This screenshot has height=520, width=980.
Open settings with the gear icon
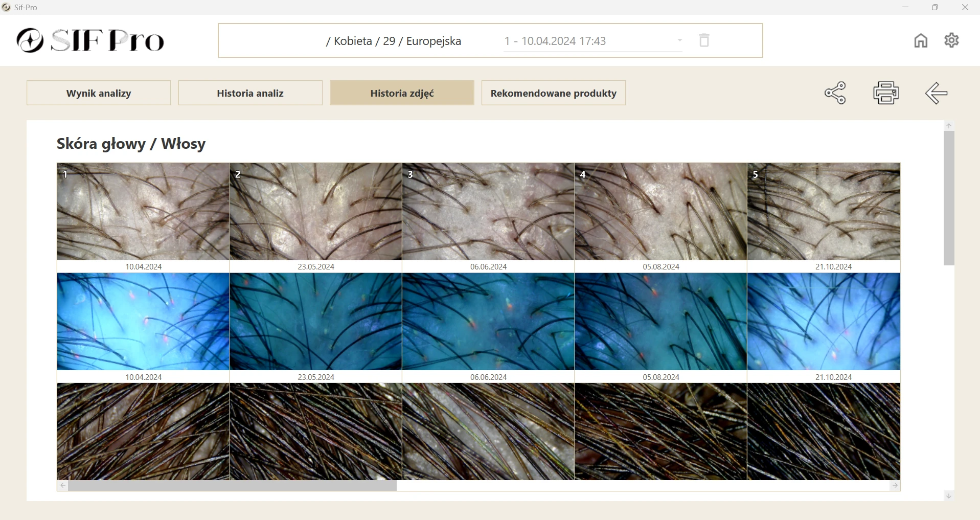pyautogui.click(x=951, y=40)
